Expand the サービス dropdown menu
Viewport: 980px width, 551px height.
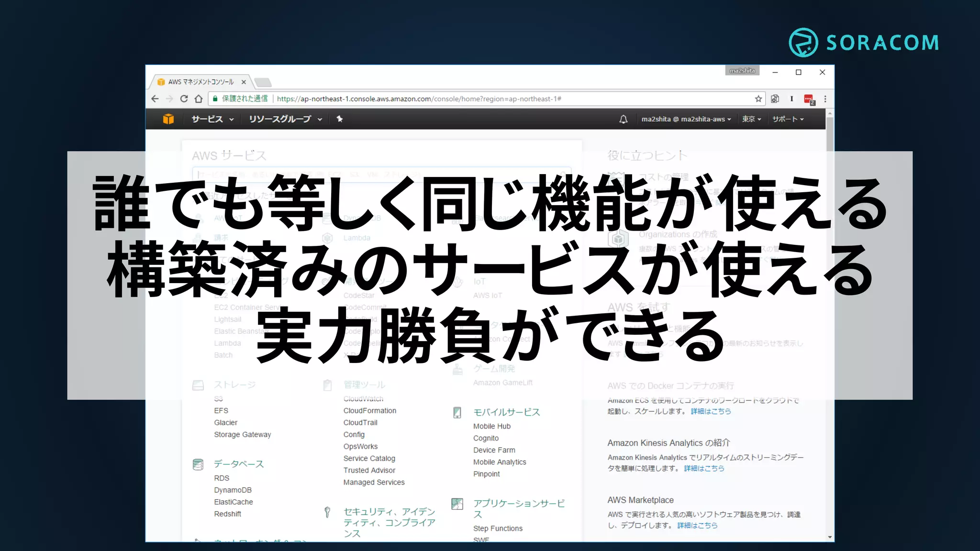(x=212, y=119)
